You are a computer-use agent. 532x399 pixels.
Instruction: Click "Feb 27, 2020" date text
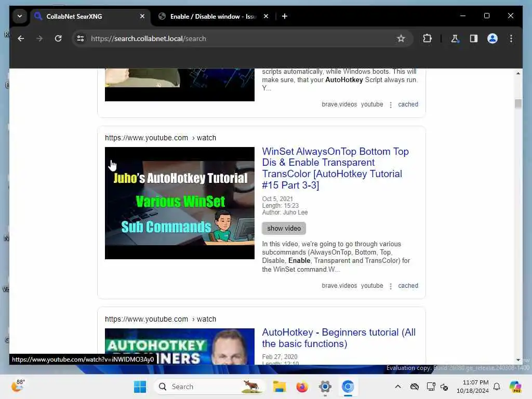[280, 356]
